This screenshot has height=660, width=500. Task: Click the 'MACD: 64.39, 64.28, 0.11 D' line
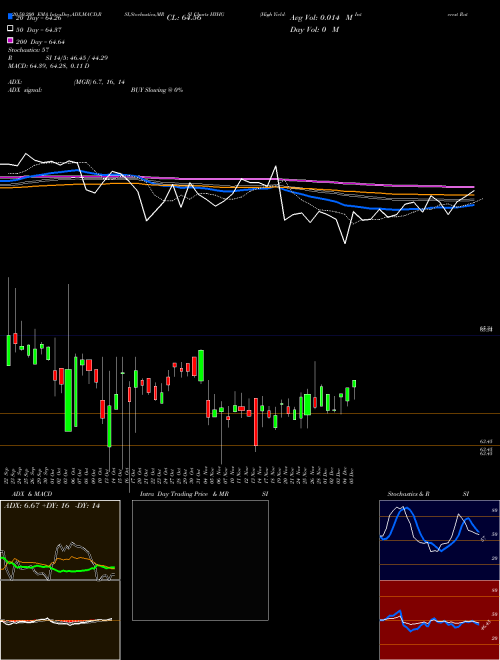pos(48,66)
